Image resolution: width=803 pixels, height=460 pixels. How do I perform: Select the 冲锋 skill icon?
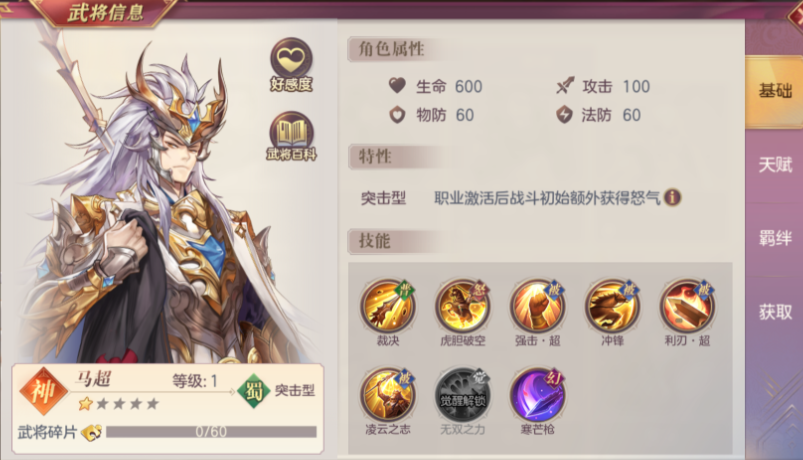(x=612, y=306)
